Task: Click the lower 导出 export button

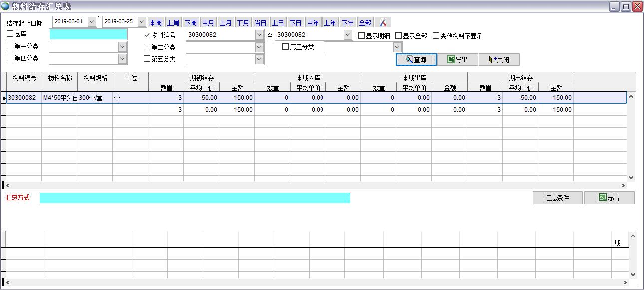Action: coord(609,198)
